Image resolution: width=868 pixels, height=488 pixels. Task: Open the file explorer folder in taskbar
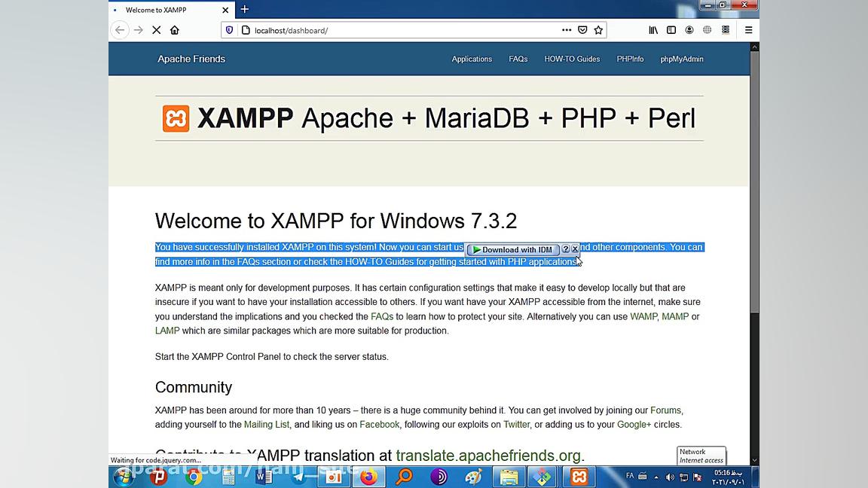[x=509, y=477]
